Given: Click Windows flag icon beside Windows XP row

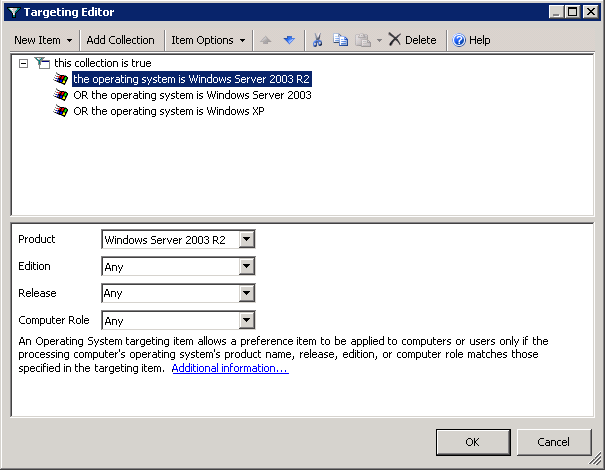Looking at the screenshot, I should coord(61,111).
